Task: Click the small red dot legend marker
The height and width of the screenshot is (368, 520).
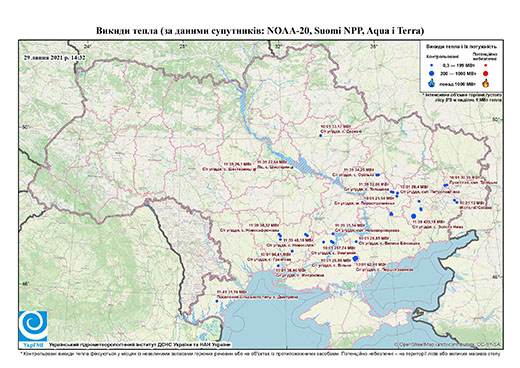Action: coord(485,66)
